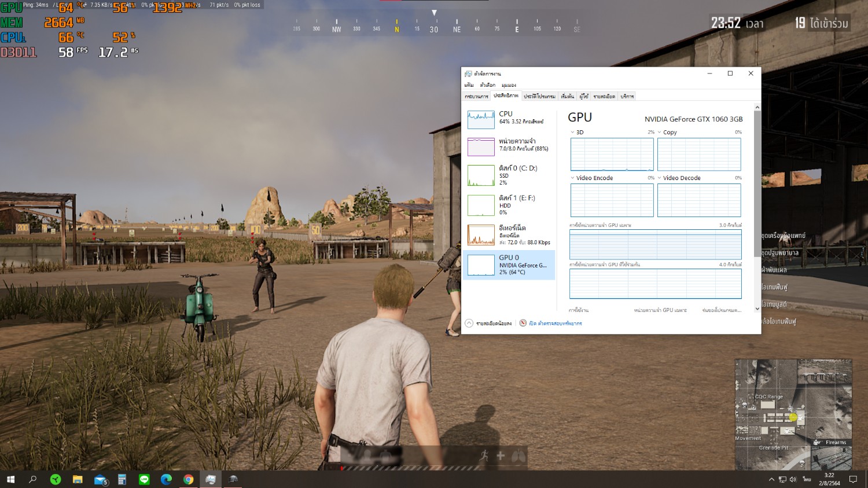The height and width of the screenshot is (488, 868).
Task: Open the แฟ้ม menu
Action: tap(469, 85)
